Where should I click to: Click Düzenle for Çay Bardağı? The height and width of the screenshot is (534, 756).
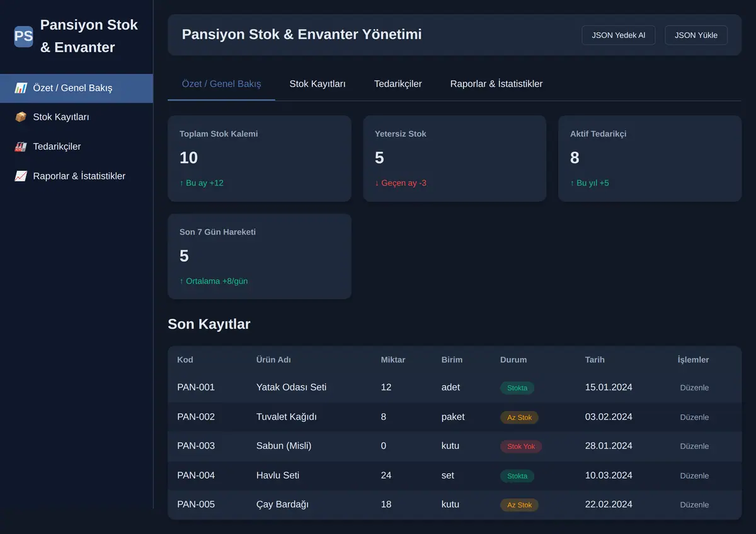[694, 505]
